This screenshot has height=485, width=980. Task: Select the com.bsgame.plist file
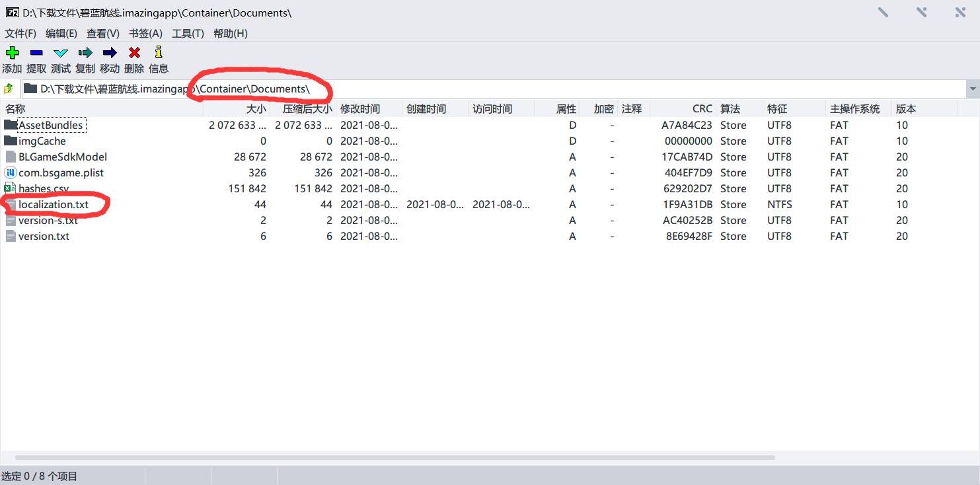pyautogui.click(x=61, y=172)
